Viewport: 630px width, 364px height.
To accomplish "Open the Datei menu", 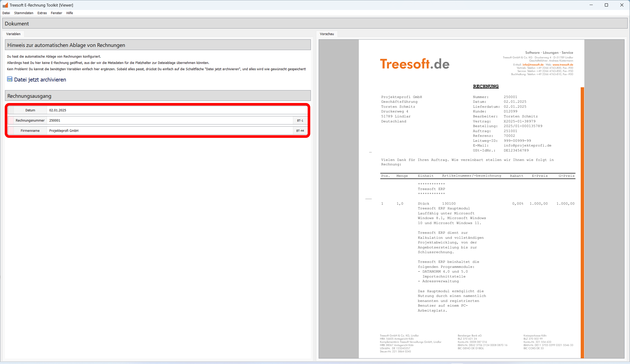I will 6,13.
